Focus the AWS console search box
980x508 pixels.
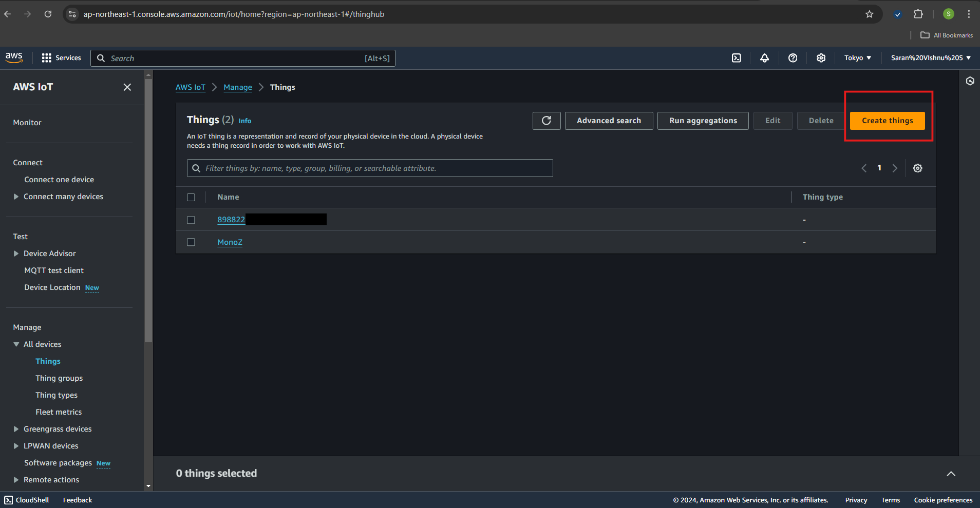coord(243,58)
